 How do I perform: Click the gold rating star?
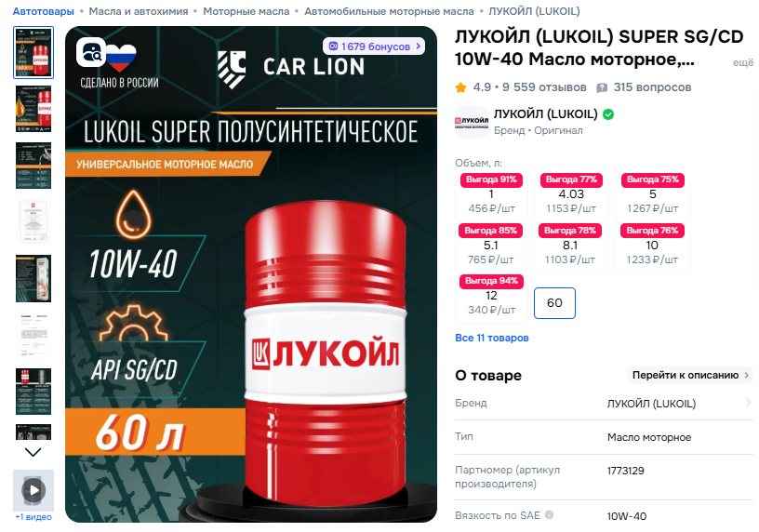click(460, 87)
